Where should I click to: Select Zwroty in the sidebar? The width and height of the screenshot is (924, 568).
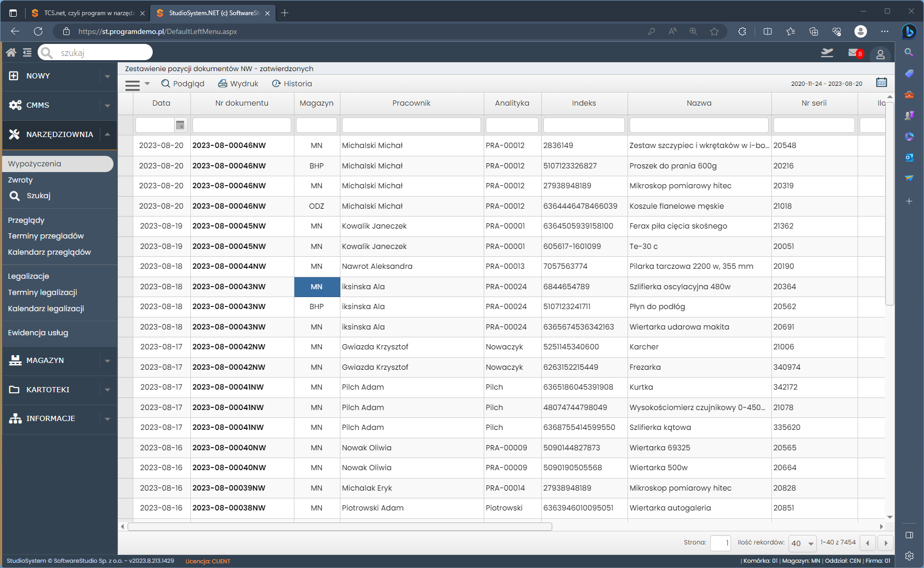point(20,180)
